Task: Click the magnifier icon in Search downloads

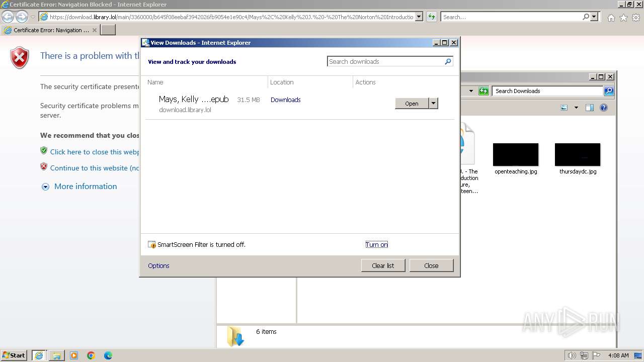Action: 448,61
